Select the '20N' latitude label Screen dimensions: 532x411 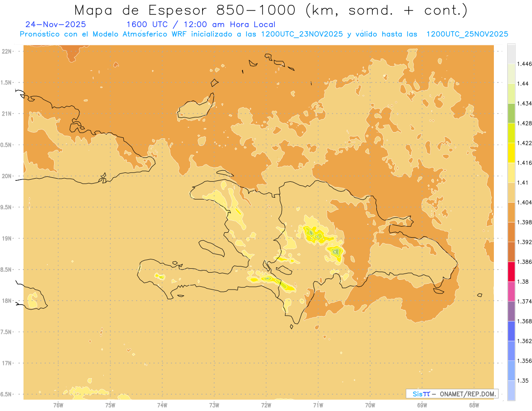click(x=8, y=176)
